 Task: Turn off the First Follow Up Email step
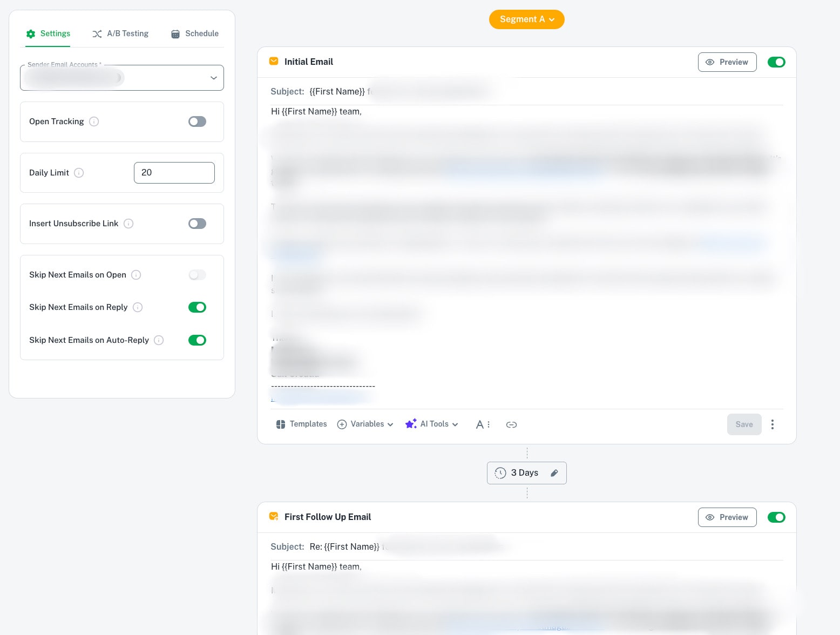click(x=776, y=517)
